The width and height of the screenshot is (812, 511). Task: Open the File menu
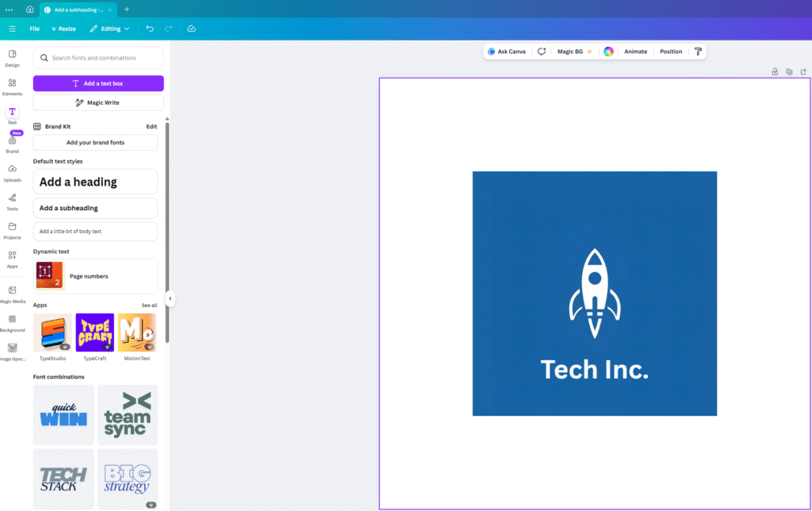pos(34,29)
